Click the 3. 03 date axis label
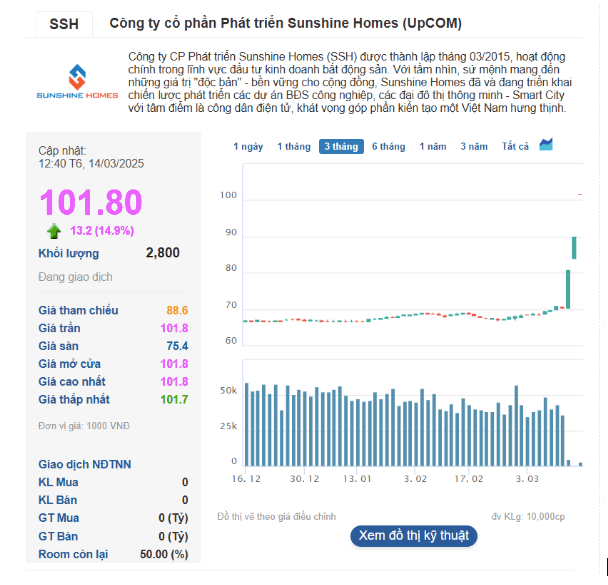The height and width of the screenshot is (585, 608). click(x=527, y=479)
